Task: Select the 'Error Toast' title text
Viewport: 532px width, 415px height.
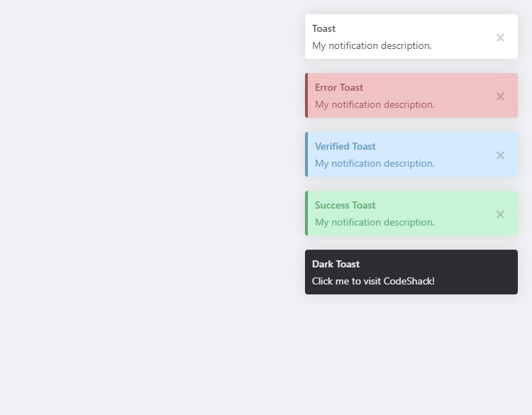Action: coord(339,87)
